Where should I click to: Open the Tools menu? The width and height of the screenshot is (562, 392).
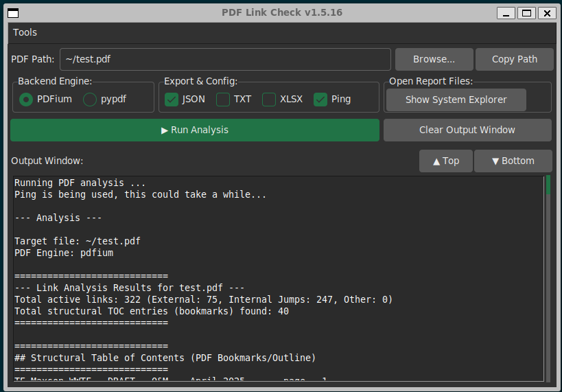(25, 32)
